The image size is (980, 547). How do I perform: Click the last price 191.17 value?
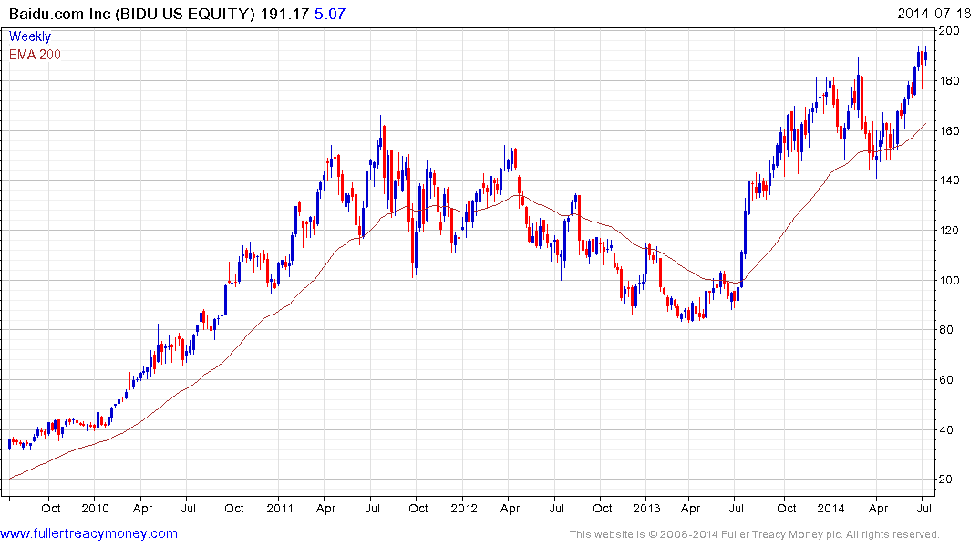[x=284, y=14]
